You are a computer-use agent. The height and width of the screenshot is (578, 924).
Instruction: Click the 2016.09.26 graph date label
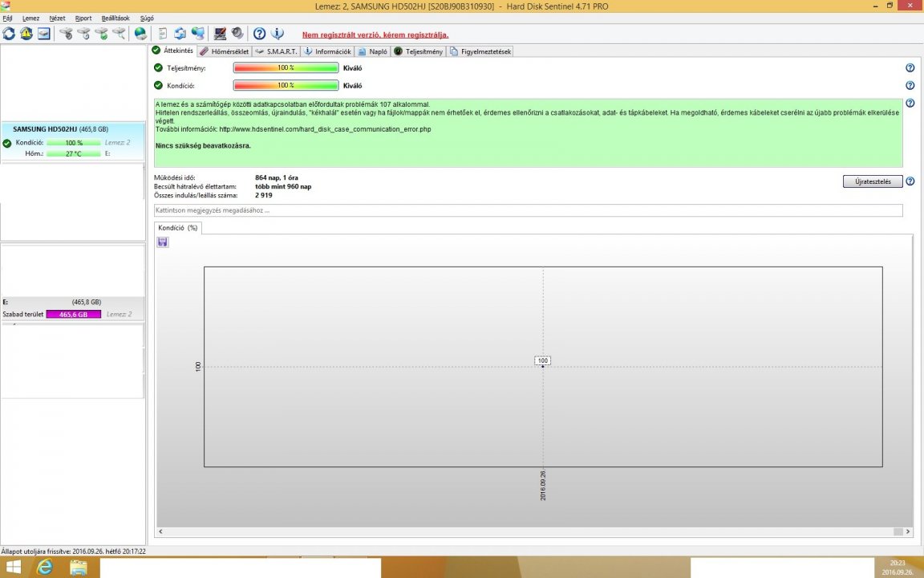[x=543, y=486]
